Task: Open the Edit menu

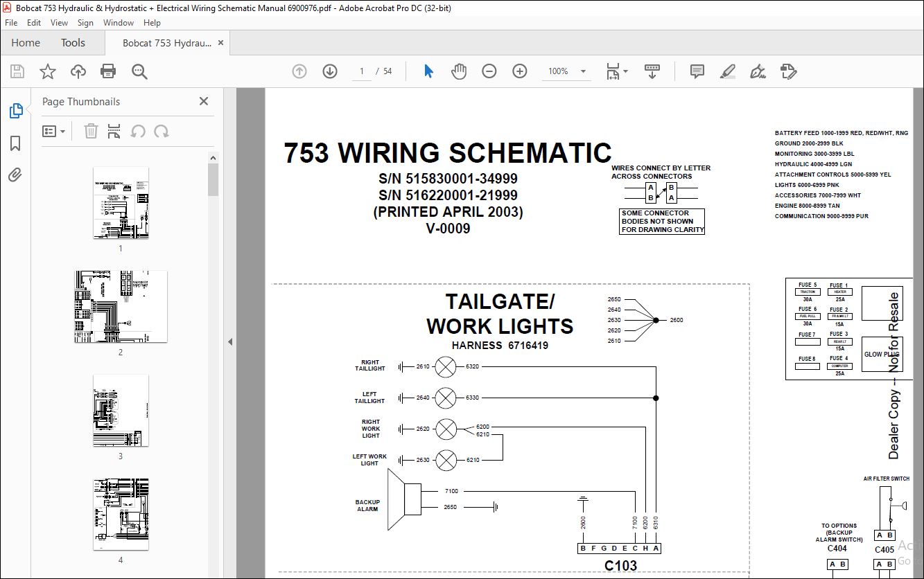Action: 34,23
